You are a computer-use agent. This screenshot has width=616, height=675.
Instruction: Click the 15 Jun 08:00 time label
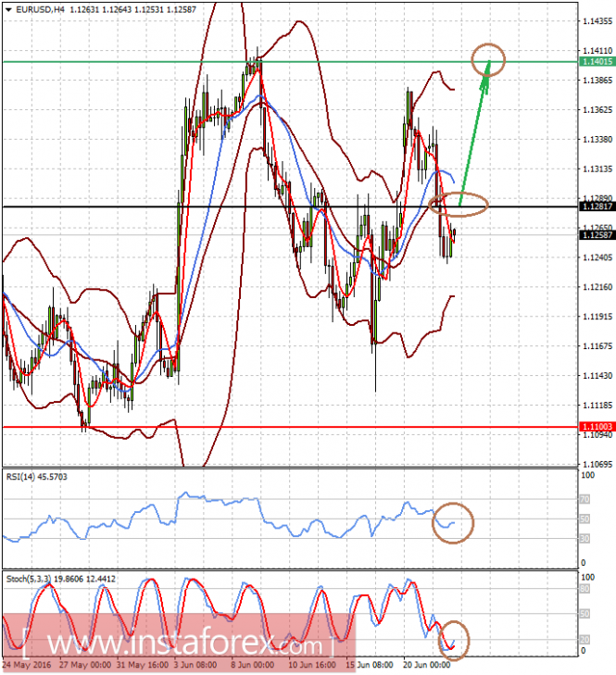tap(370, 665)
